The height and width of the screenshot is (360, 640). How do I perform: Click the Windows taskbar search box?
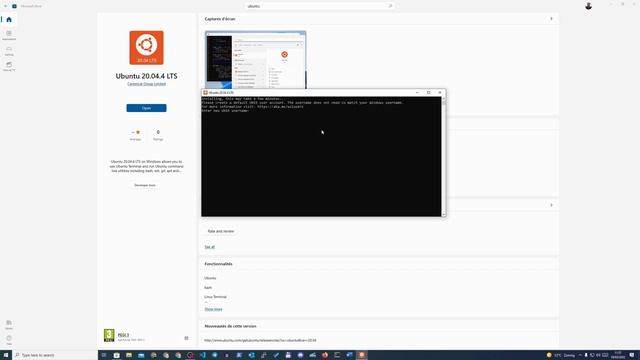click(x=55, y=355)
